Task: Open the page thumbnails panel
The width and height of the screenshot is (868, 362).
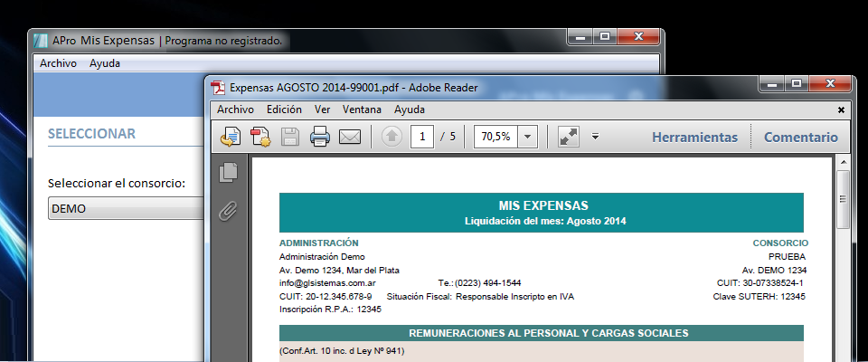Action: 229,172
